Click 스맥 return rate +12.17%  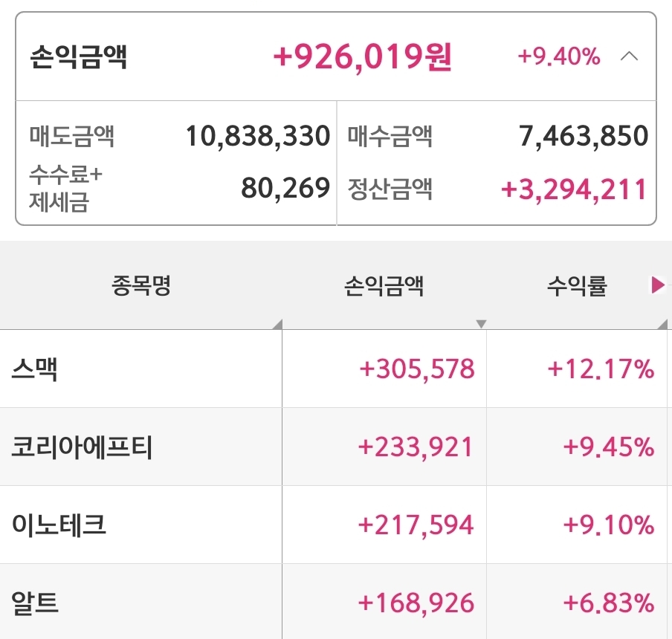click(601, 369)
